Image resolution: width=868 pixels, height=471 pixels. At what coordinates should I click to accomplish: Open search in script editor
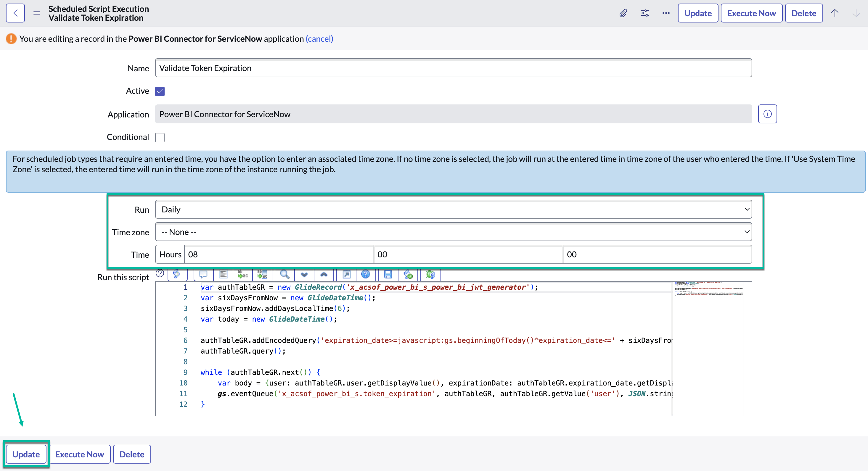tap(285, 274)
